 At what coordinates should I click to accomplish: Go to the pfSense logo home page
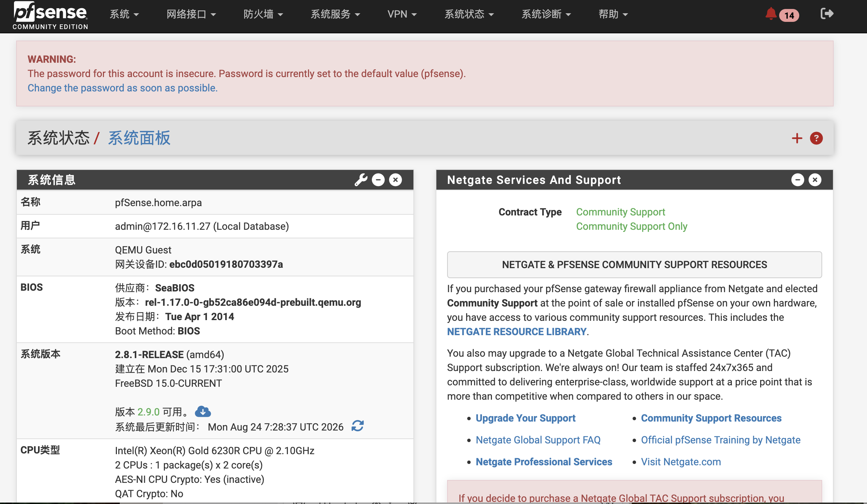[50, 15]
